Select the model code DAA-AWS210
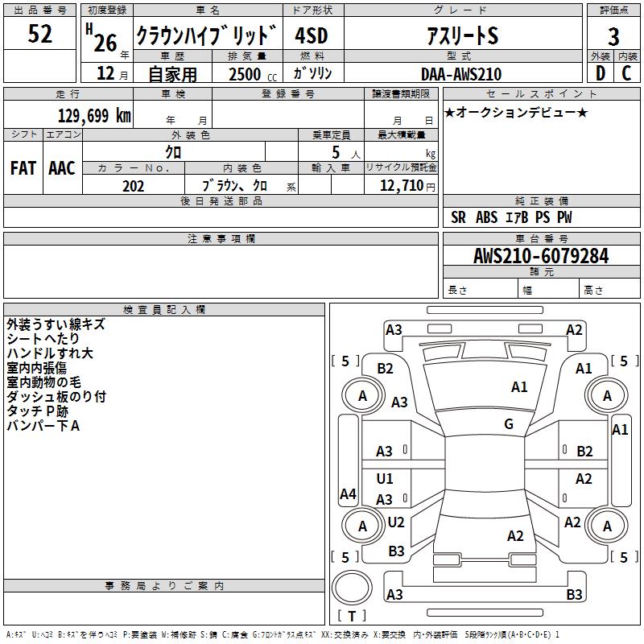 tap(461, 74)
